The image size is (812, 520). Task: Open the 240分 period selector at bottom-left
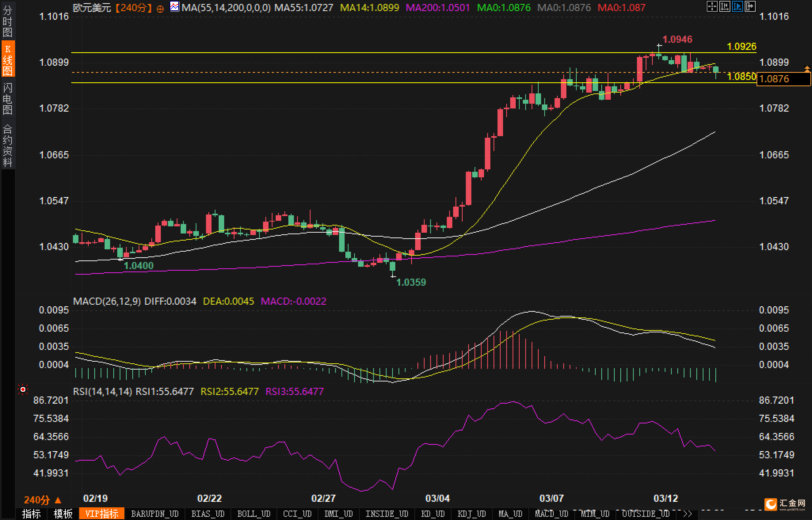click(42, 500)
